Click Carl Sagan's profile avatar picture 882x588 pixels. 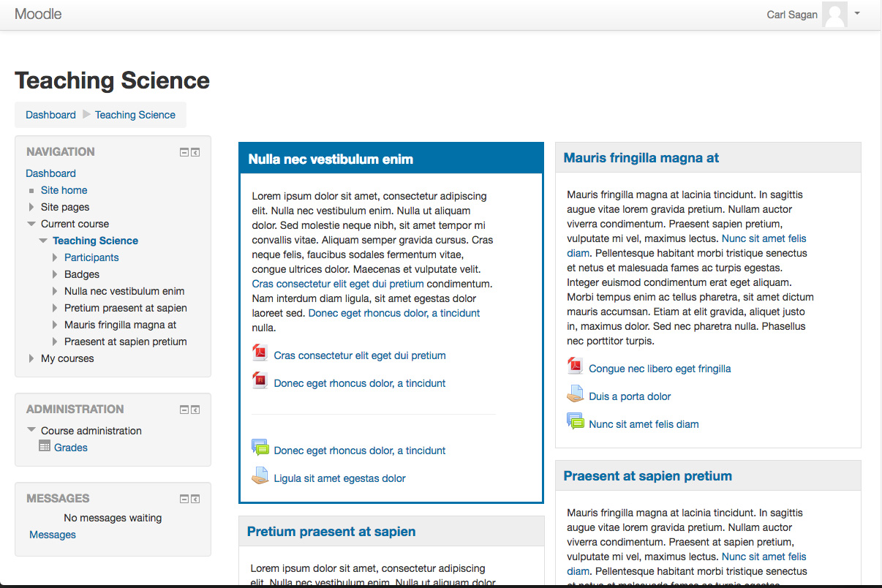pyautogui.click(x=834, y=15)
